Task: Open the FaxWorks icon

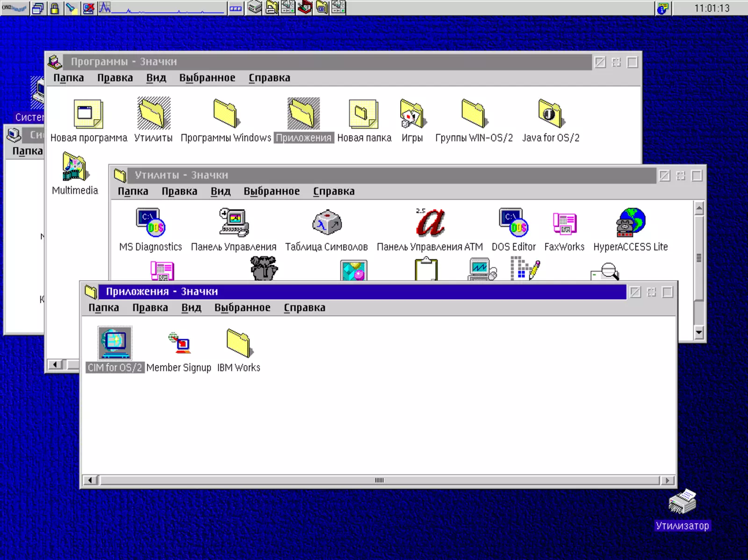Action: pos(564,223)
